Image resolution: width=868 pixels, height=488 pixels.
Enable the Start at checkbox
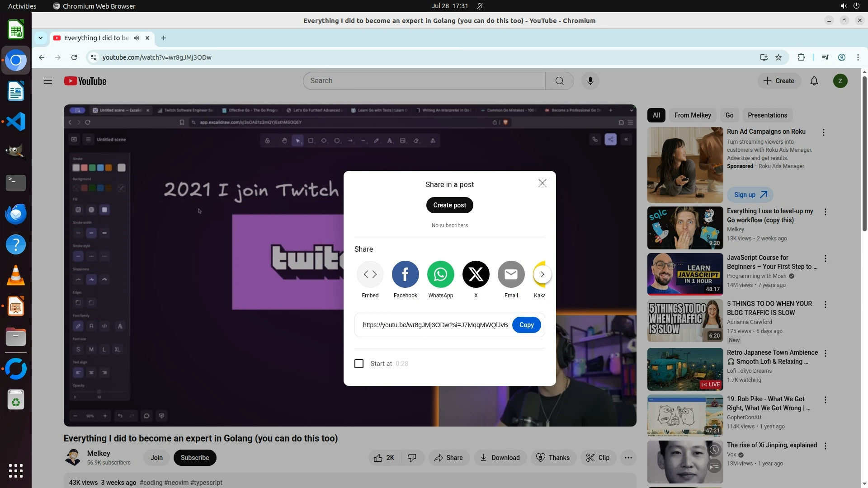(x=359, y=364)
